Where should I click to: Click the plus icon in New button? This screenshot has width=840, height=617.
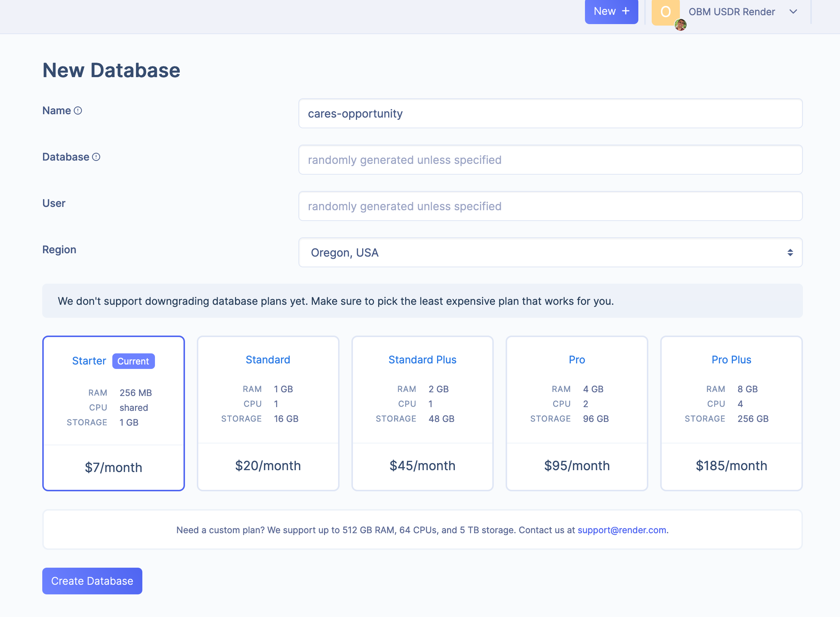click(x=626, y=11)
